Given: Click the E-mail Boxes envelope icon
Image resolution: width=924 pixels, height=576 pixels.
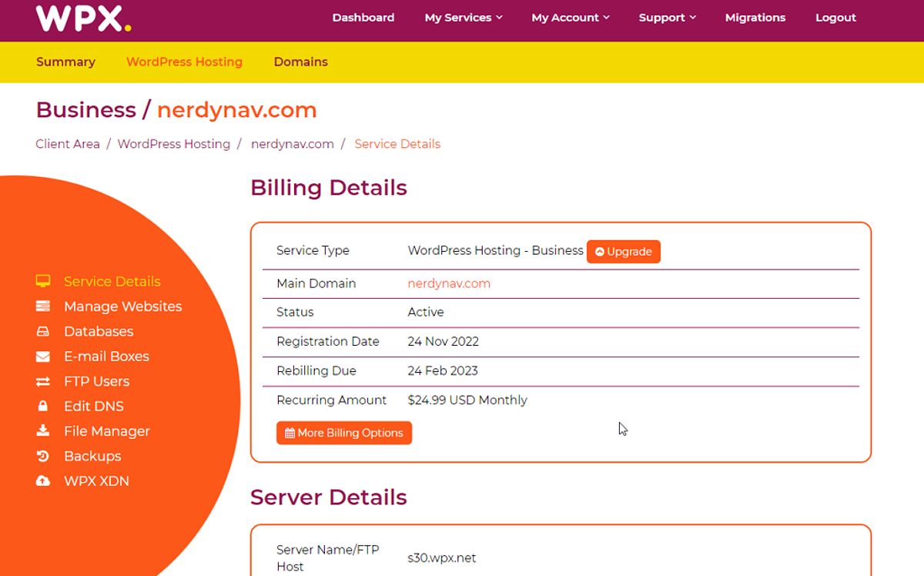Looking at the screenshot, I should (43, 357).
